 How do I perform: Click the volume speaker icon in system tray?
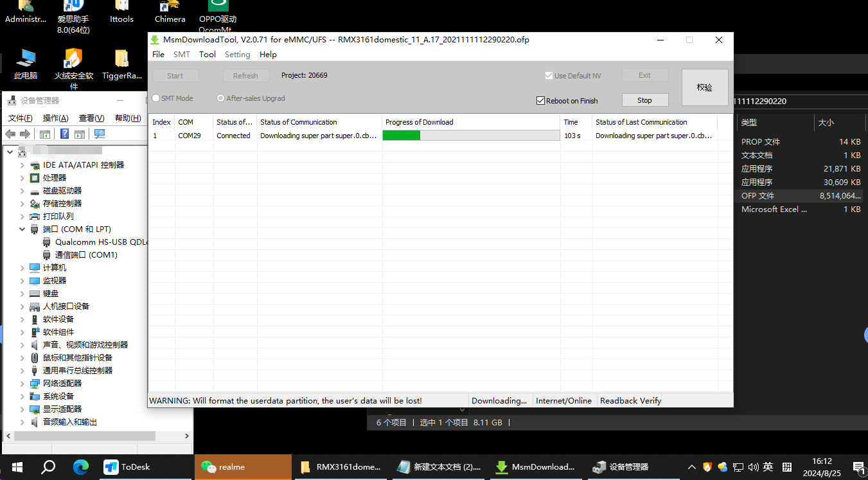[753, 467]
